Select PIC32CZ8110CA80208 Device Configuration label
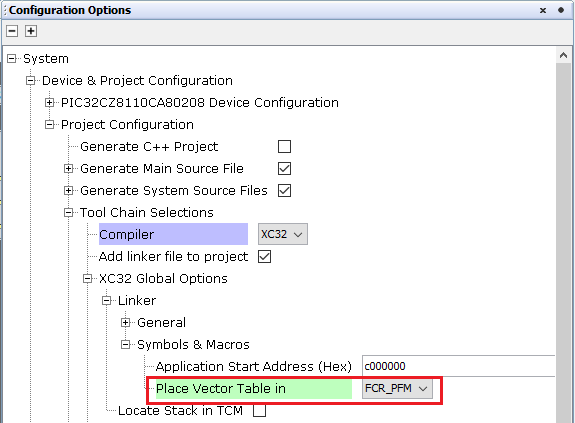The height and width of the screenshot is (423, 575). (200, 103)
